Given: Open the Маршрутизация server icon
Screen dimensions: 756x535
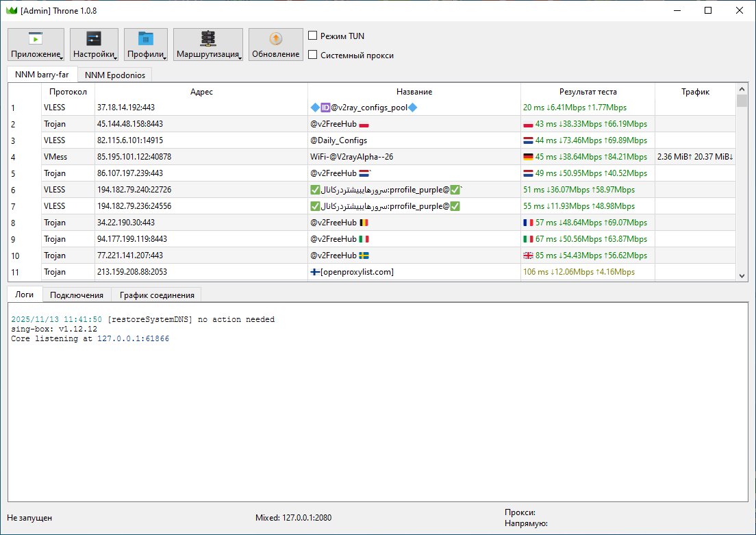Looking at the screenshot, I should click(207, 38).
